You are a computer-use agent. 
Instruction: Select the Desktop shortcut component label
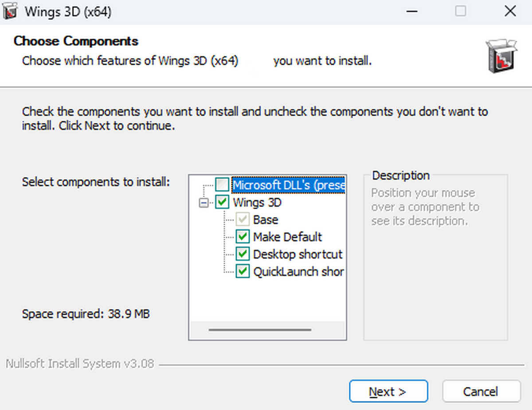[x=297, y=254]
